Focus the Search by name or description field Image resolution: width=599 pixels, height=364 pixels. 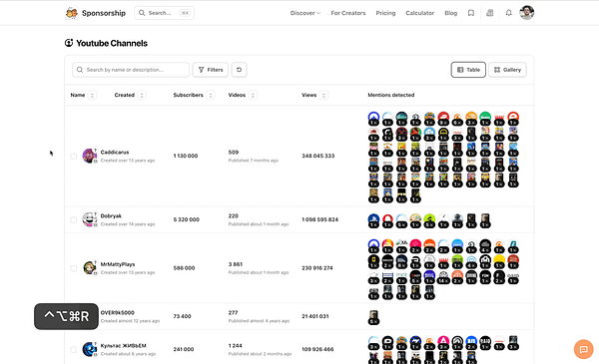tap(131, 70)
